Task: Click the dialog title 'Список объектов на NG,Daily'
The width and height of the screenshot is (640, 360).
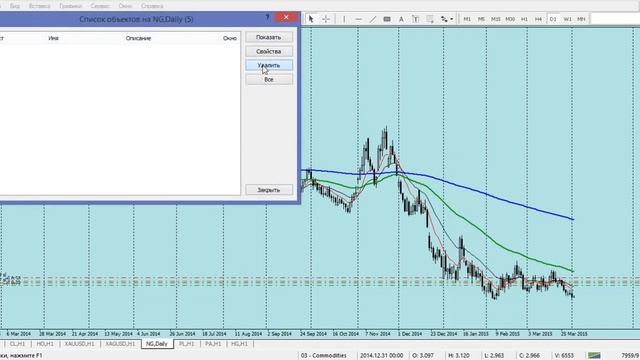Action: (136, 19)
